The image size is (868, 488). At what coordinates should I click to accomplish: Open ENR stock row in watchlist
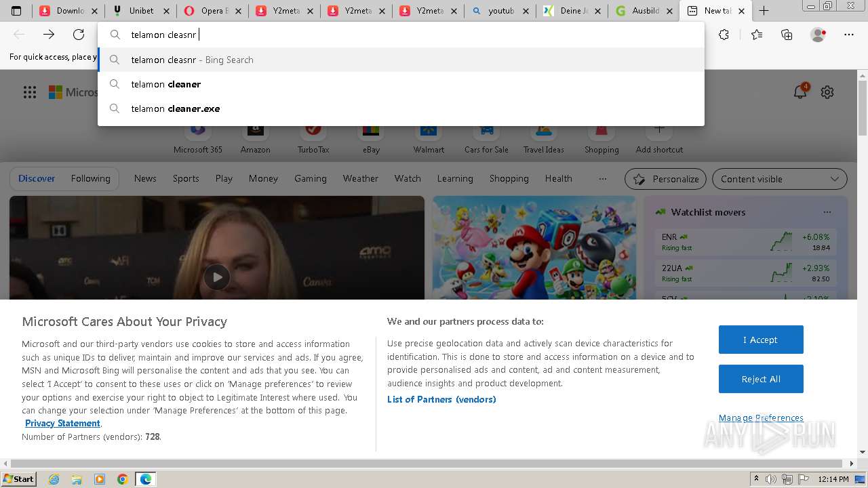click(x=745, y=242)
